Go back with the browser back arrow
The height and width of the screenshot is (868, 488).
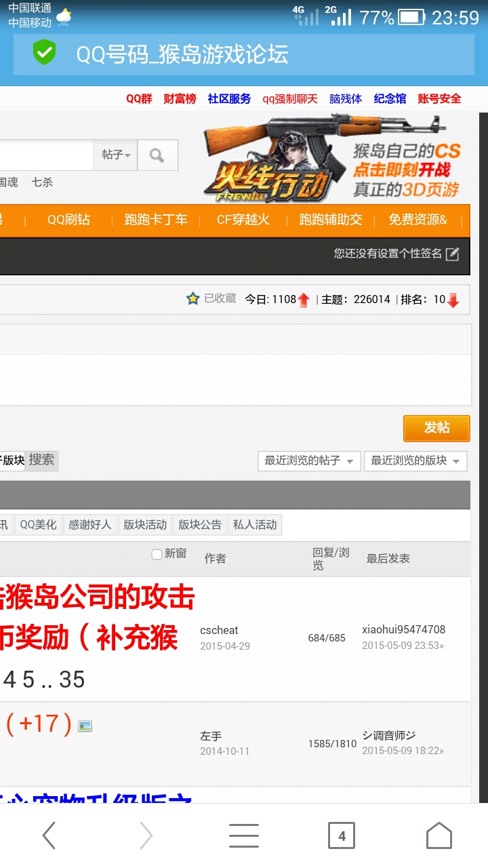click(49, 836)
